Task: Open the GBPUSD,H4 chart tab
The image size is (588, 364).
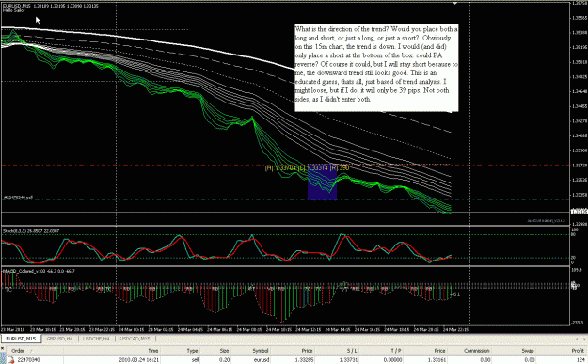Action: (x=59, y=339)
